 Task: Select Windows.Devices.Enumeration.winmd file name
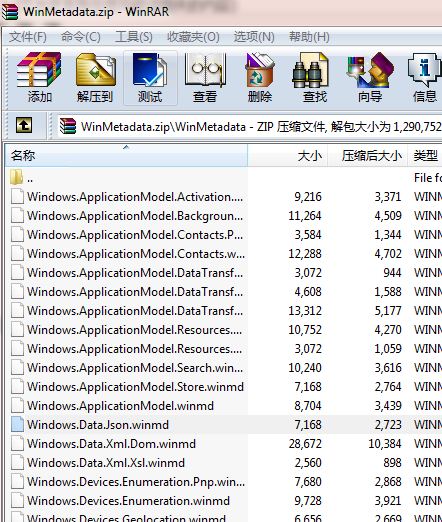[128, 501]
